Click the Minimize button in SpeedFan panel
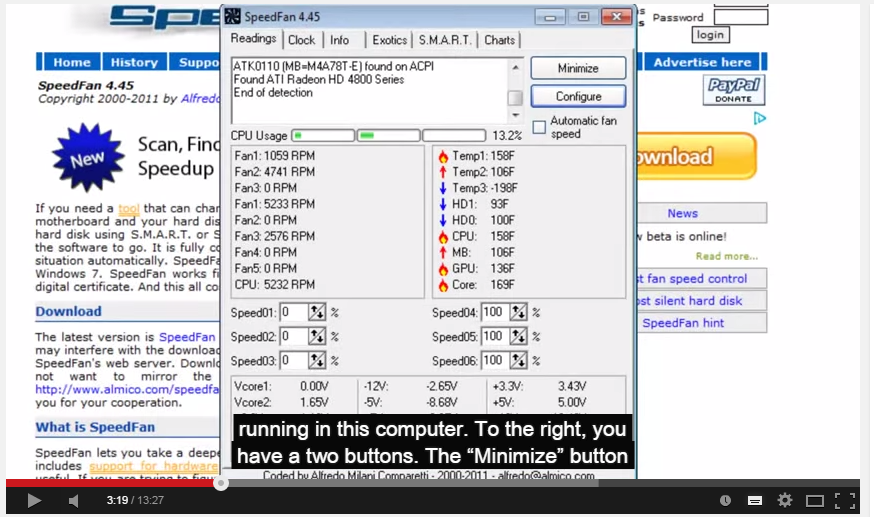Viewport: 874px width, 517px height. (578, 69)
